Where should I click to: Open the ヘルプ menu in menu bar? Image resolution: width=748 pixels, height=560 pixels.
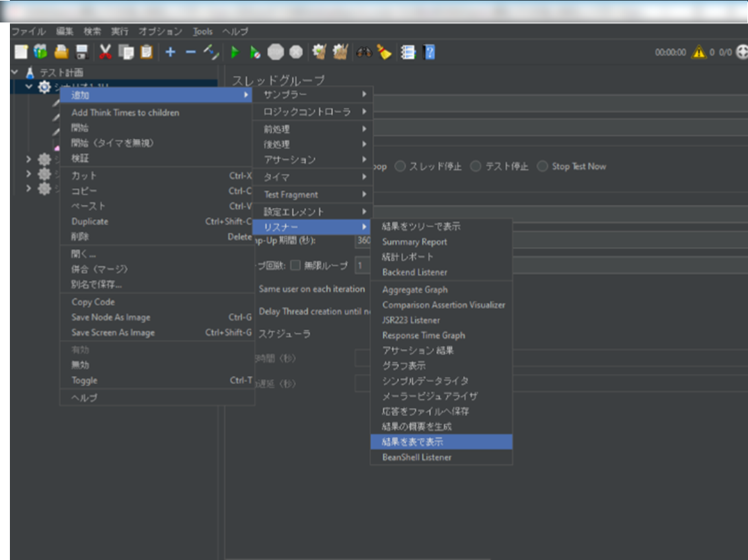[x=235, y=32]
